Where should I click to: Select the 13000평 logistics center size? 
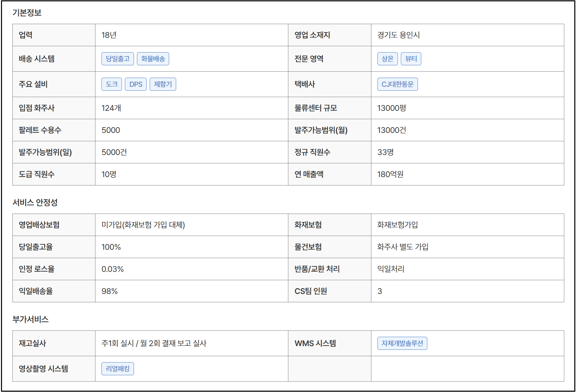pyautogui.click(x=391, y=108)
